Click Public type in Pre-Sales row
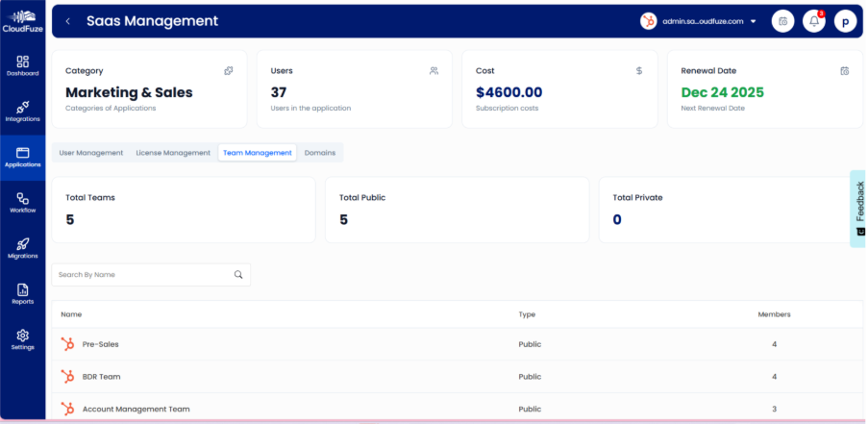The image size is (868, 424). [530, 344]
